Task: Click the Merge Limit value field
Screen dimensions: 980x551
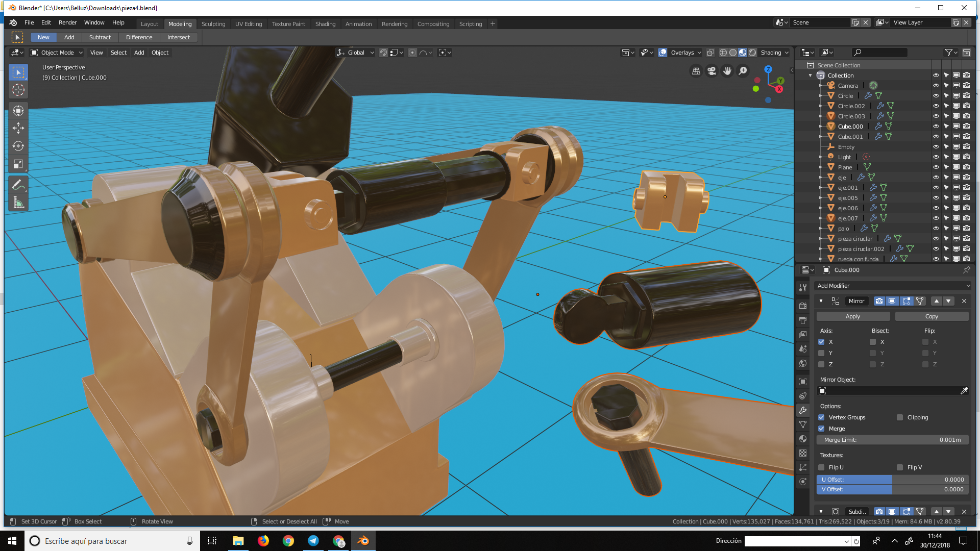Action: click(x=893, y=440)
